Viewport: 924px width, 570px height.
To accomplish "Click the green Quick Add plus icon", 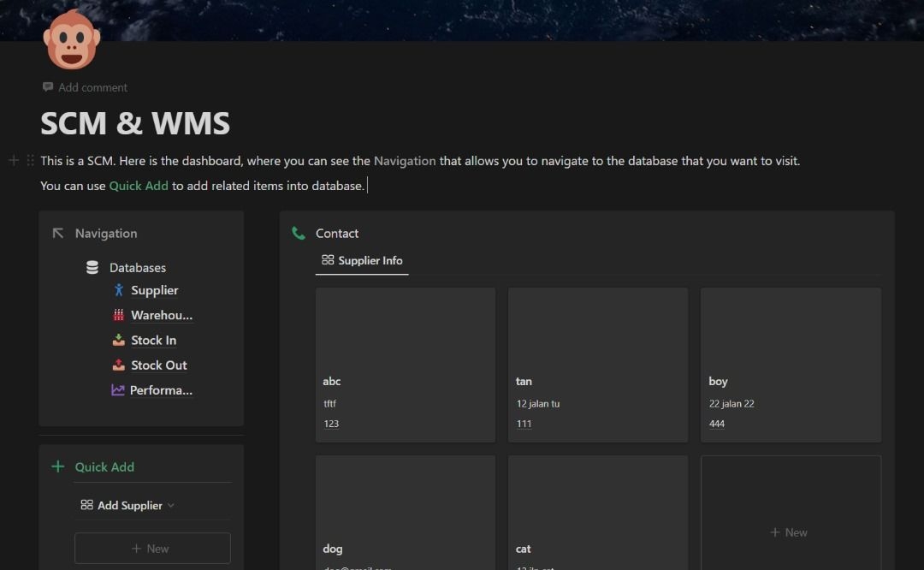I will pyautogui.click(x=58, y=466).
